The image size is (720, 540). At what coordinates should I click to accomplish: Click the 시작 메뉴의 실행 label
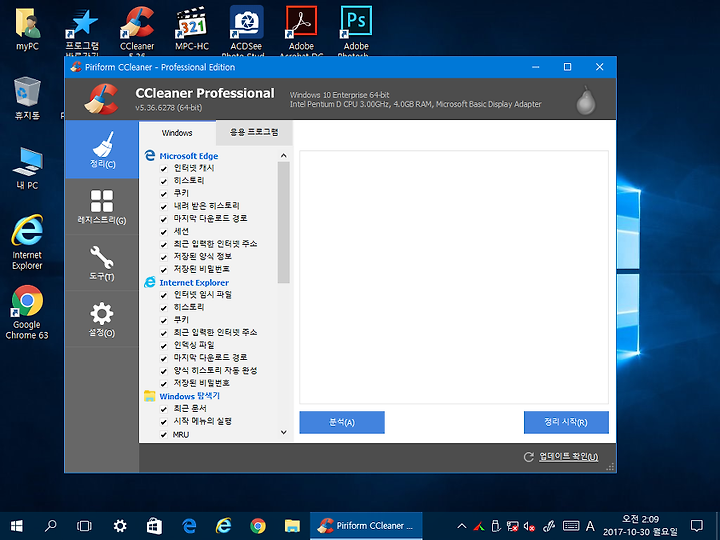pos(202,421)
